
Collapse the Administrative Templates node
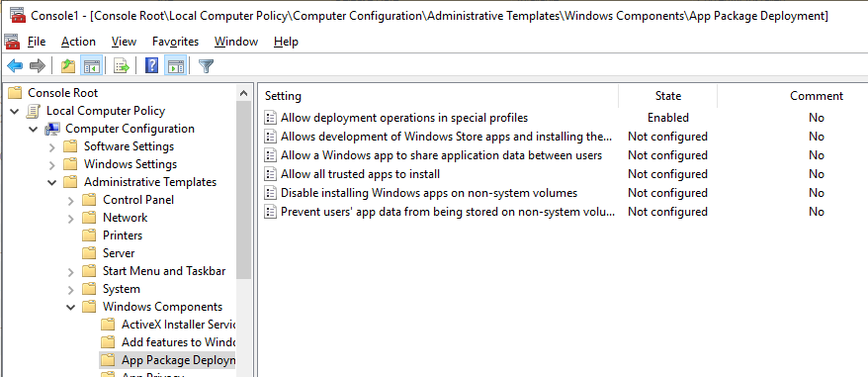tap(52, 182)
